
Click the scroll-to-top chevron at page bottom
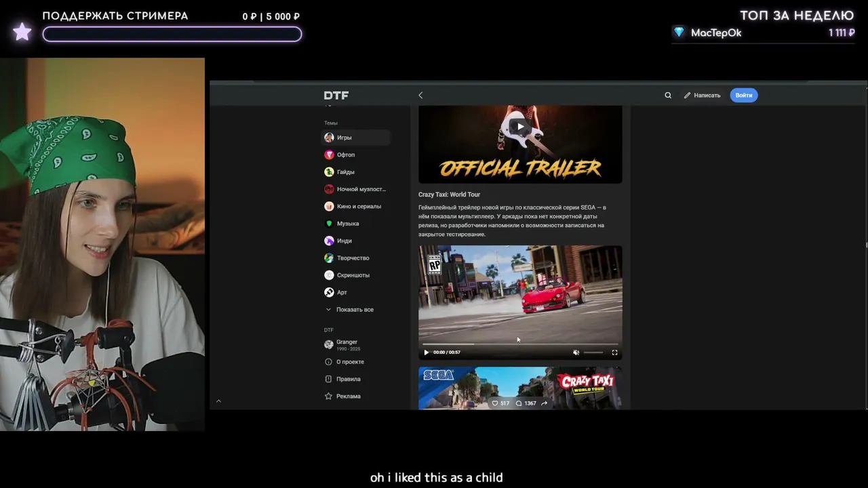218,401
